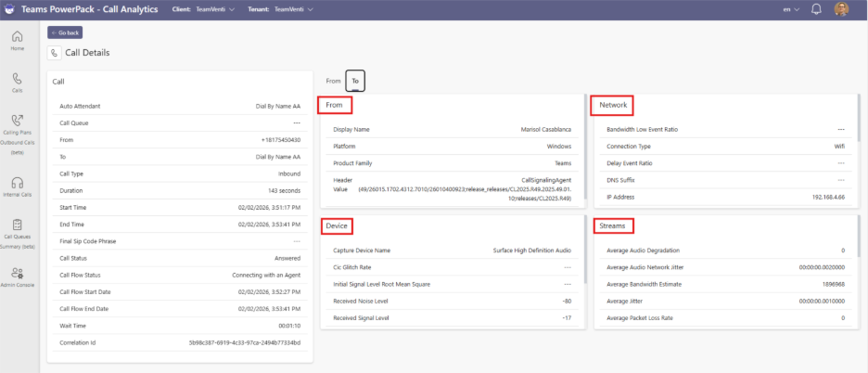Click the Network panel scrollbar
Screen dimensions: 868x373
(858, 121)
